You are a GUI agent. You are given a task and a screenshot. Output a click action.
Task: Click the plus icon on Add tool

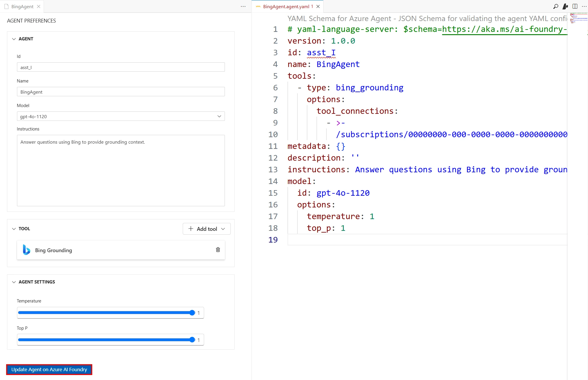pyautogui.click(x=190, y=229)
